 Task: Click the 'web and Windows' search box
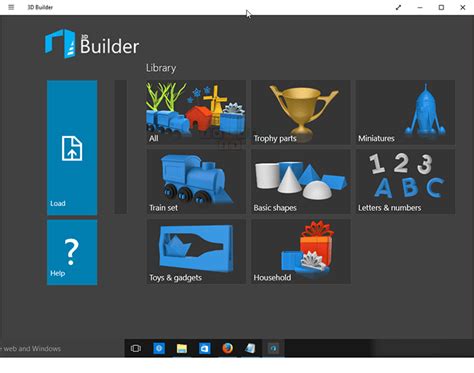(x=62, y=349)
